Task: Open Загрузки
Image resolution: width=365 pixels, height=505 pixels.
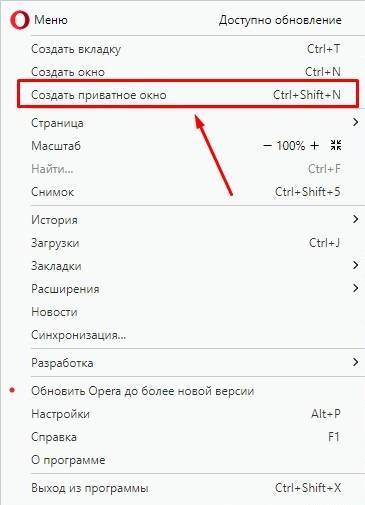Action: tap(186, 243)
